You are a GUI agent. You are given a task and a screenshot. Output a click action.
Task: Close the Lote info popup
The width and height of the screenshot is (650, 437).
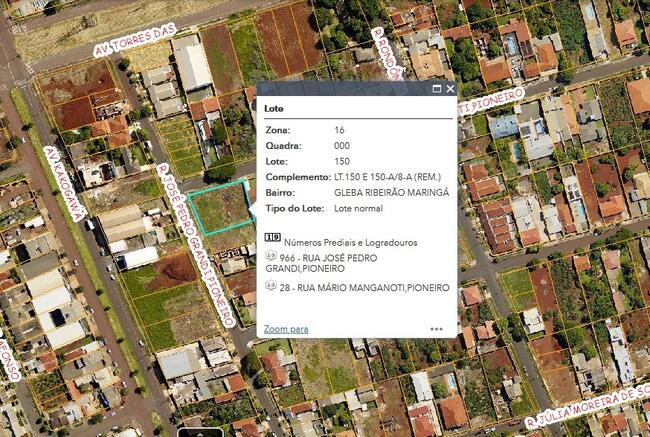coord(450,89)
